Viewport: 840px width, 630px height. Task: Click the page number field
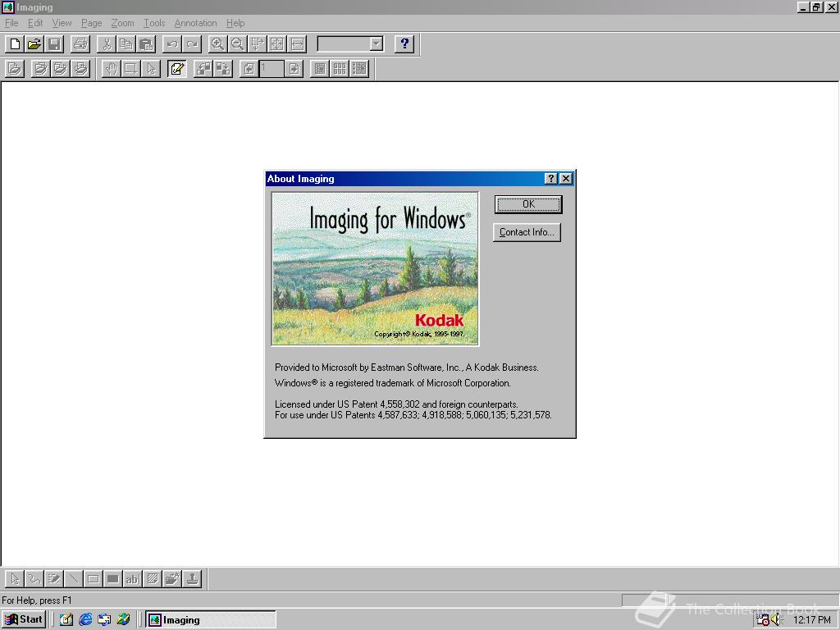(x=272, y=69)
